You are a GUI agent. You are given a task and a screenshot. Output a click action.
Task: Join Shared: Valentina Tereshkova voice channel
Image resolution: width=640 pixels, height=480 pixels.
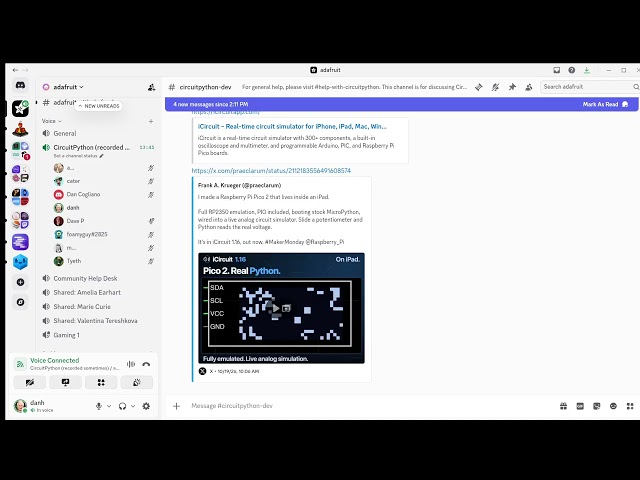click(98, 321)
